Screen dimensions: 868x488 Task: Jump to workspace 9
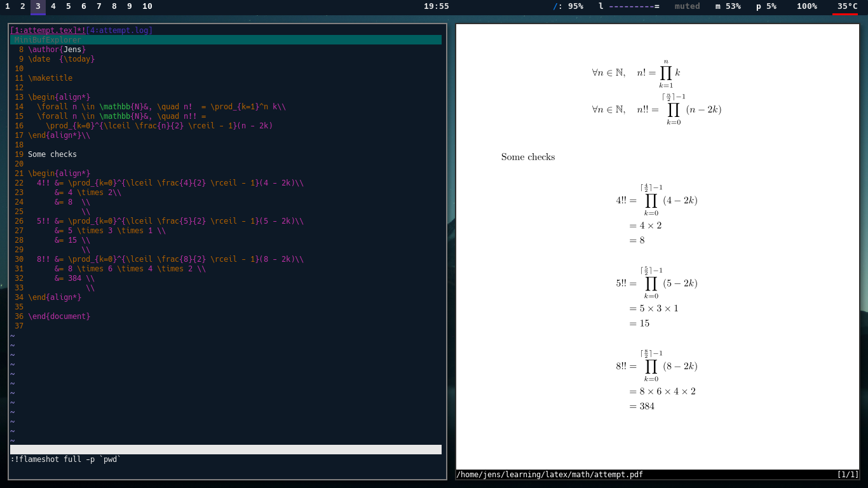pos(130,6)
